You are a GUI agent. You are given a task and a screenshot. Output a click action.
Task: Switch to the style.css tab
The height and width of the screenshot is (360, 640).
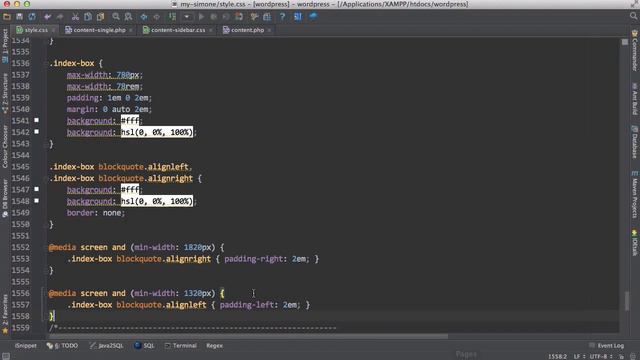click(36, 30)
